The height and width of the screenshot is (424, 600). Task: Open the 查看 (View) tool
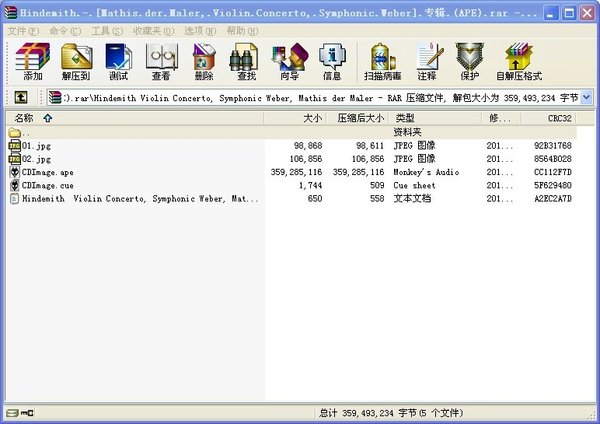(161, 61)
